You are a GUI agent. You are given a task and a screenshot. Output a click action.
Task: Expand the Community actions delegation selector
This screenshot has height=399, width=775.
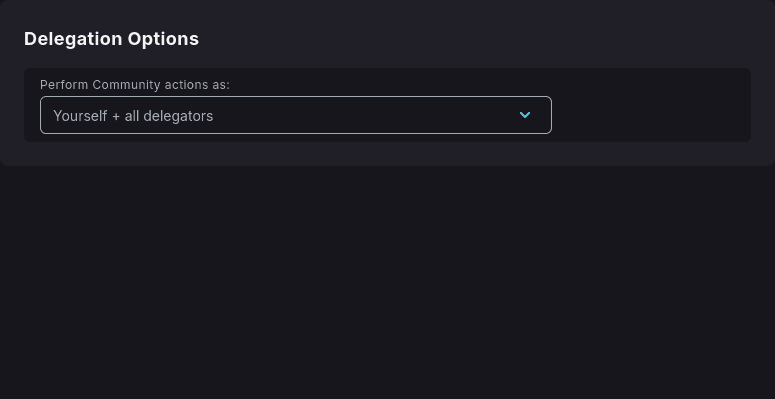point(296,115)
